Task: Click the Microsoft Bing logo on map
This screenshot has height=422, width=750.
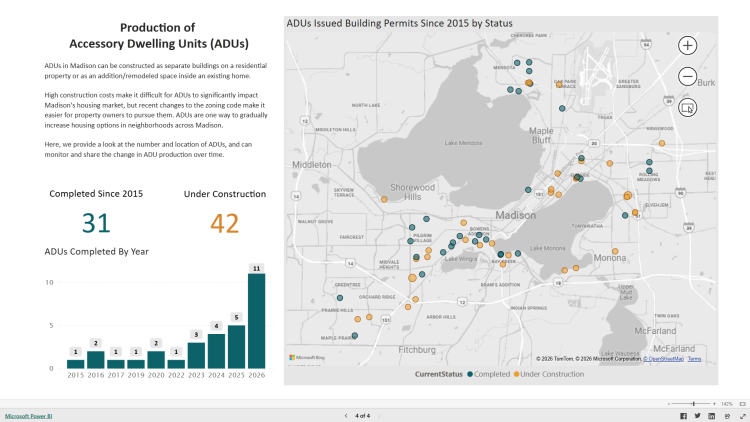Action: tap(308, 357)
